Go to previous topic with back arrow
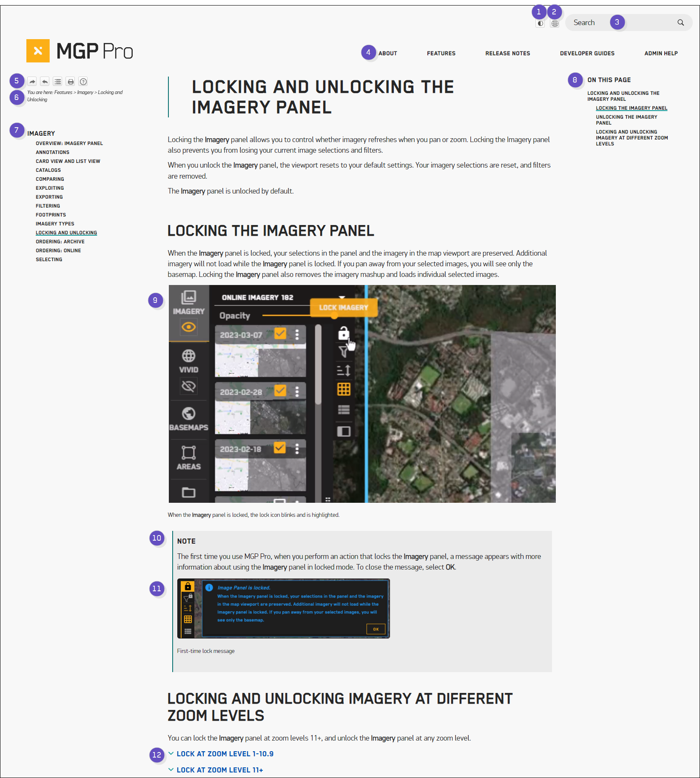 tap(45, 81)
